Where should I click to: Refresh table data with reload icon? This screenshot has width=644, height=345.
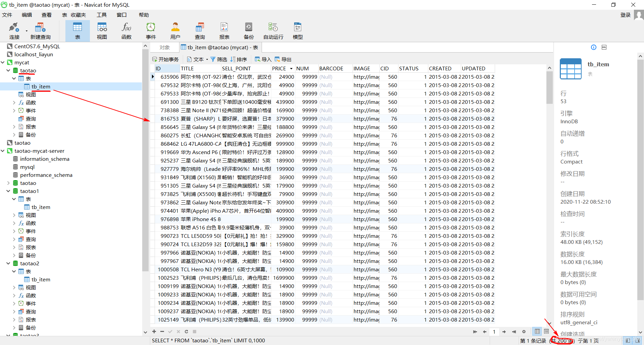click(x=186, y=332)
